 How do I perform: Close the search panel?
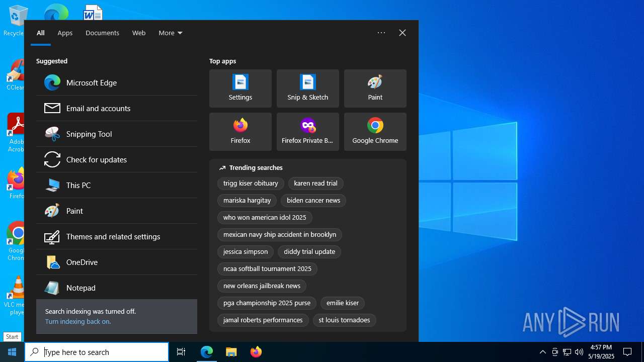tap(403, 33)
